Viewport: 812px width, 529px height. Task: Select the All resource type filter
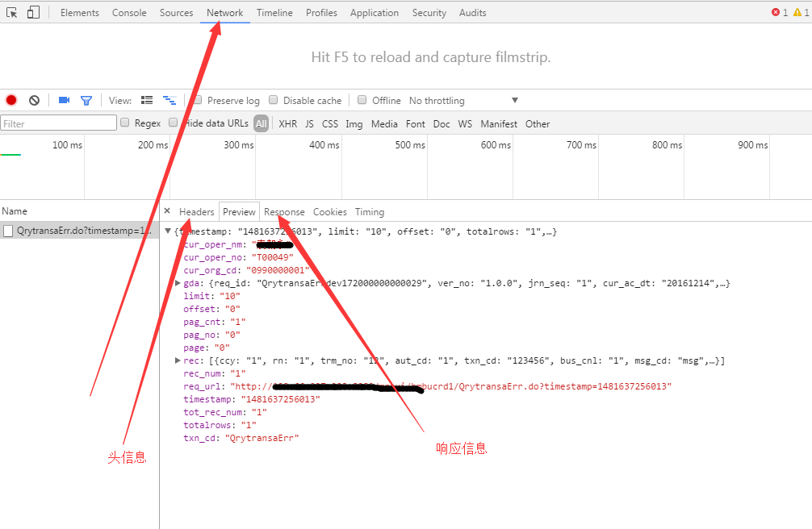pos(261,123)
